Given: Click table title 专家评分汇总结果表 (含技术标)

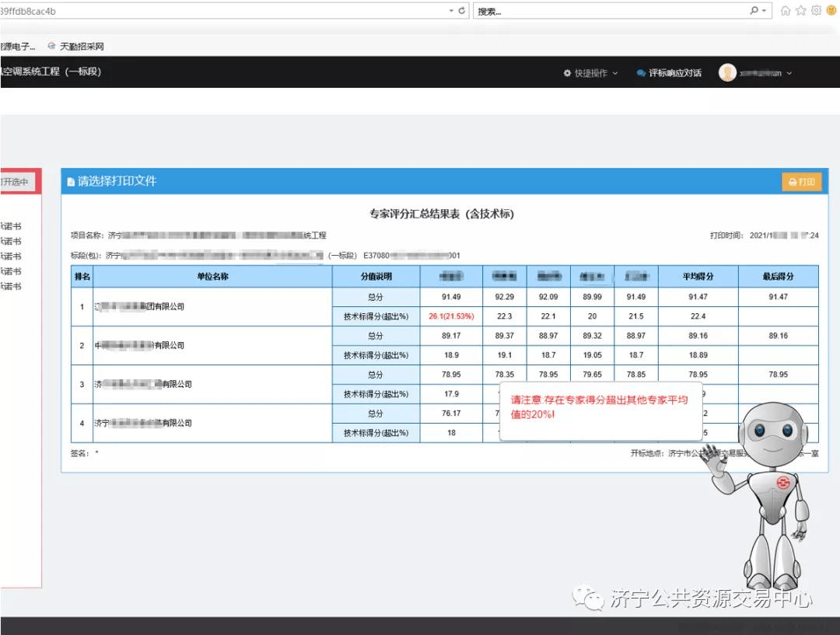Looking at the screenshot, I should (x=442, y=215).
